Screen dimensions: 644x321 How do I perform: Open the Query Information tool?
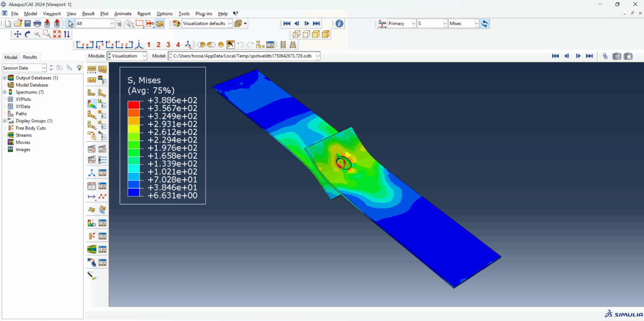pyautogui.click(x=339, y=23)
